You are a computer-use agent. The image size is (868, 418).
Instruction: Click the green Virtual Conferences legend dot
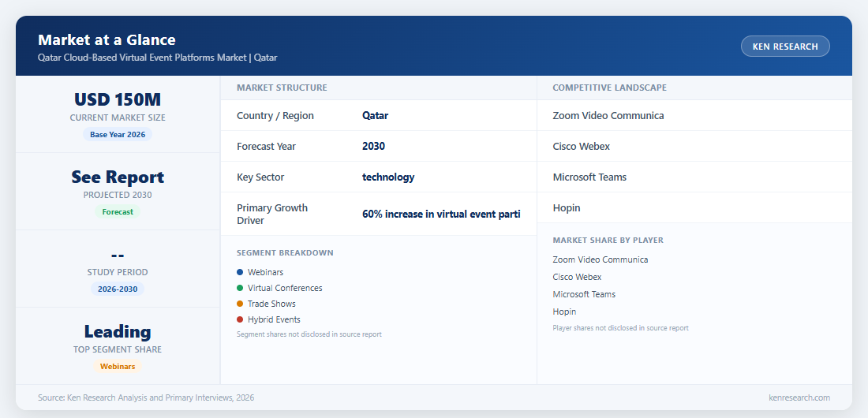[240, 288]
